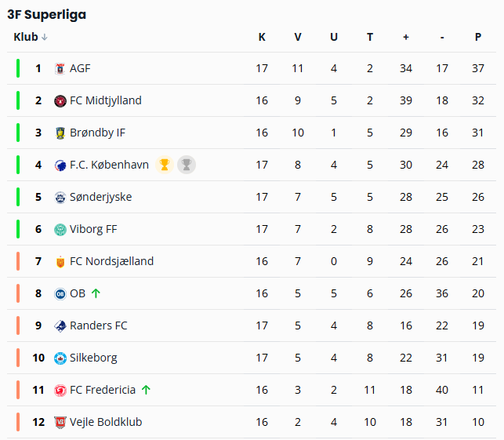Click the grey cup badge beside F.C. København
The width and height of the screenshot is (504, 440).
[186, 165]
